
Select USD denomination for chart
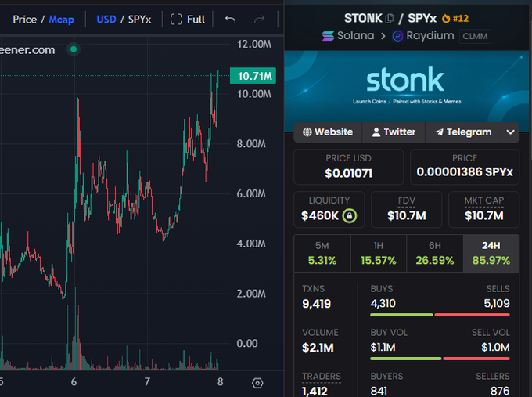[x=106, y=20]
